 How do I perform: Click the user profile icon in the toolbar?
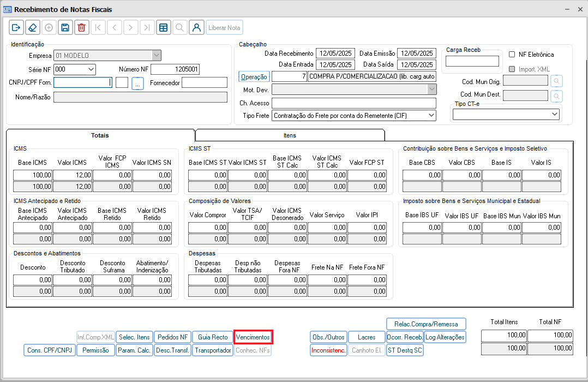196,28
